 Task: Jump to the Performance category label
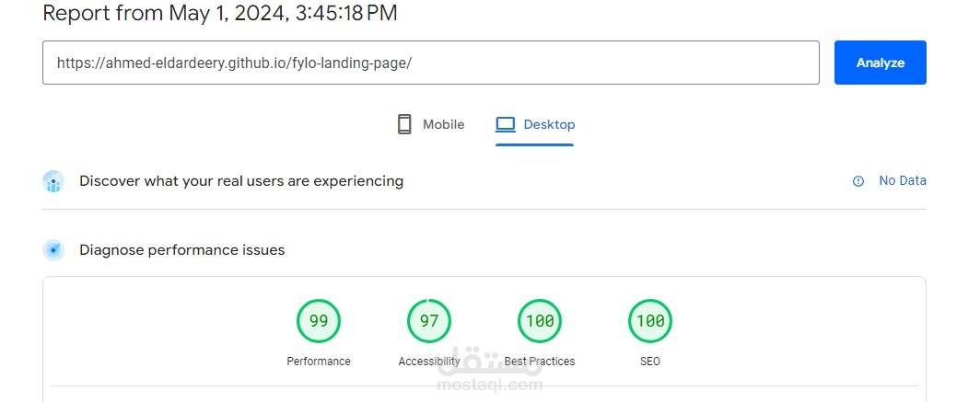319,362
